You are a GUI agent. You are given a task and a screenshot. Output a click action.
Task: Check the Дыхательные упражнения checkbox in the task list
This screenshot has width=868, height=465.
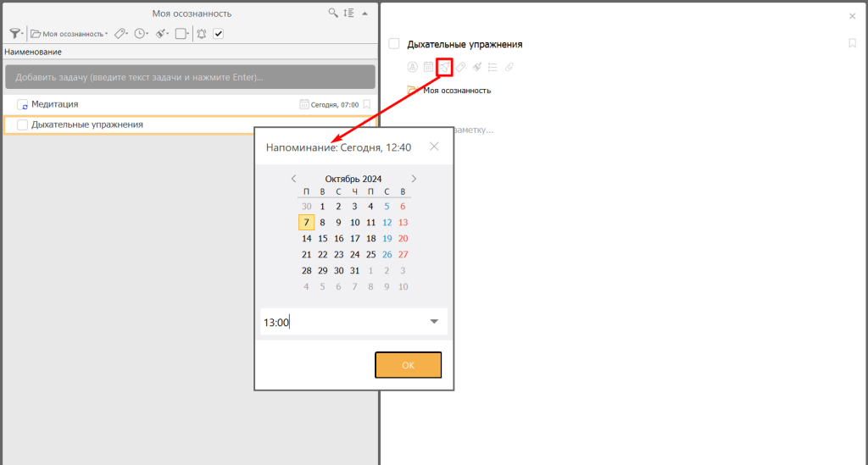(22, 125)
